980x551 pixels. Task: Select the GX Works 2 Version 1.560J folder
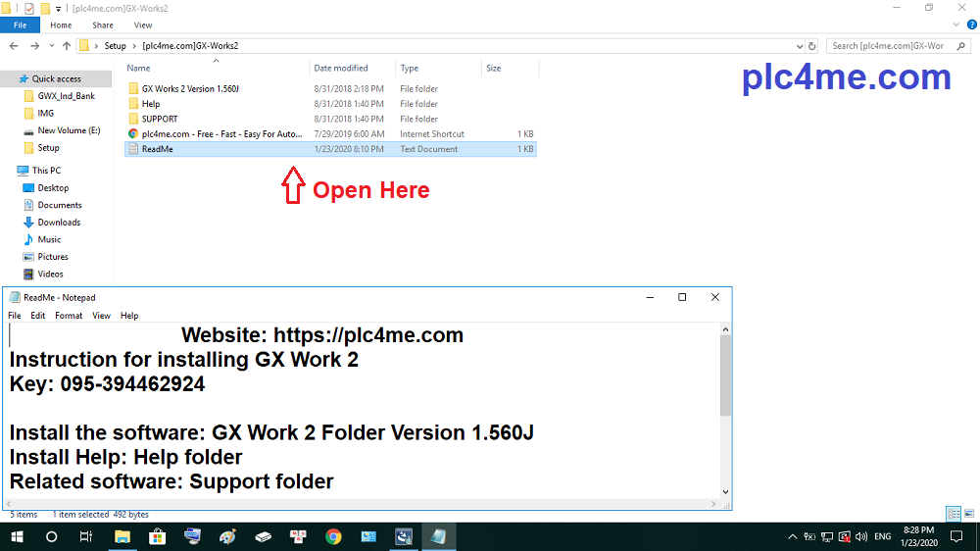click(x=191, y=88)
